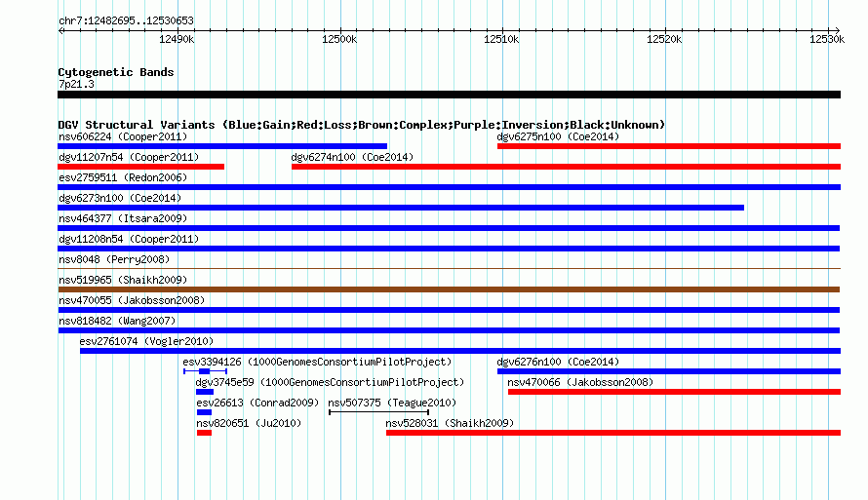
Task: Select the blue nsv470055 gain bar
Action: (x=449, y=310)
